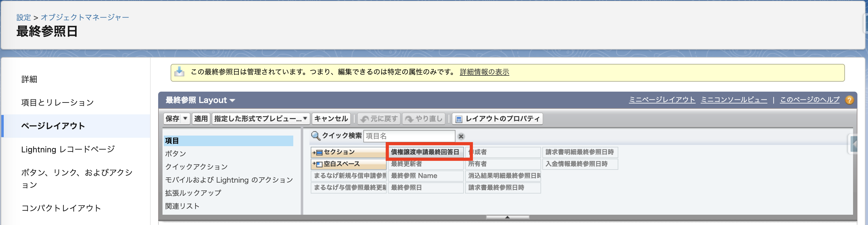Click the 適用 button

201,119
